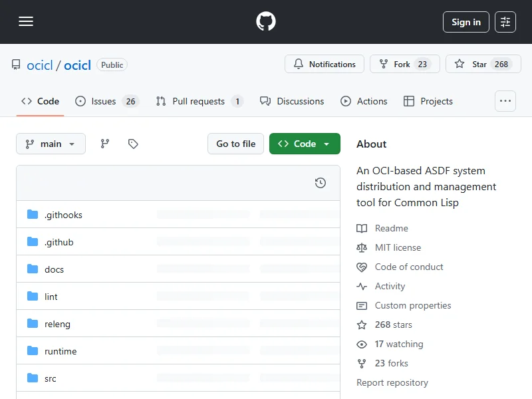The image size is (532, 399).
Task: Open the runtime folder
Action: tap(61, 351)
